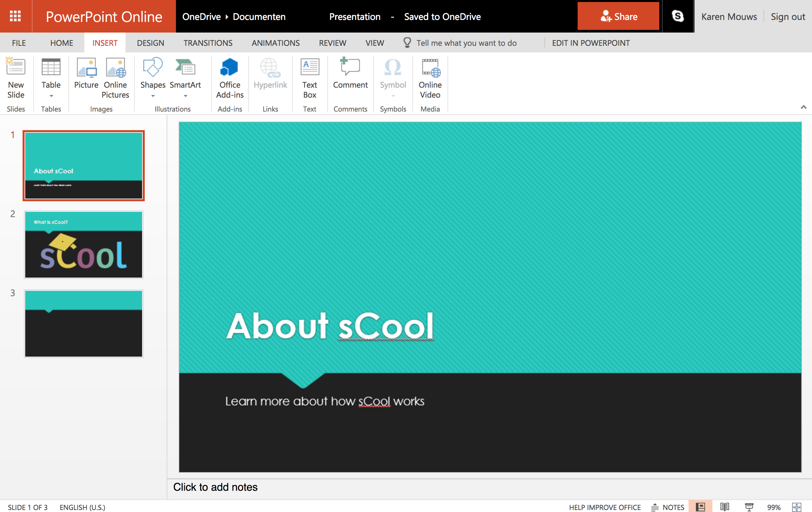Switch to the HOME tab
Screen dimensions: 812x512
pyautogui.click(x=62, y=43)
